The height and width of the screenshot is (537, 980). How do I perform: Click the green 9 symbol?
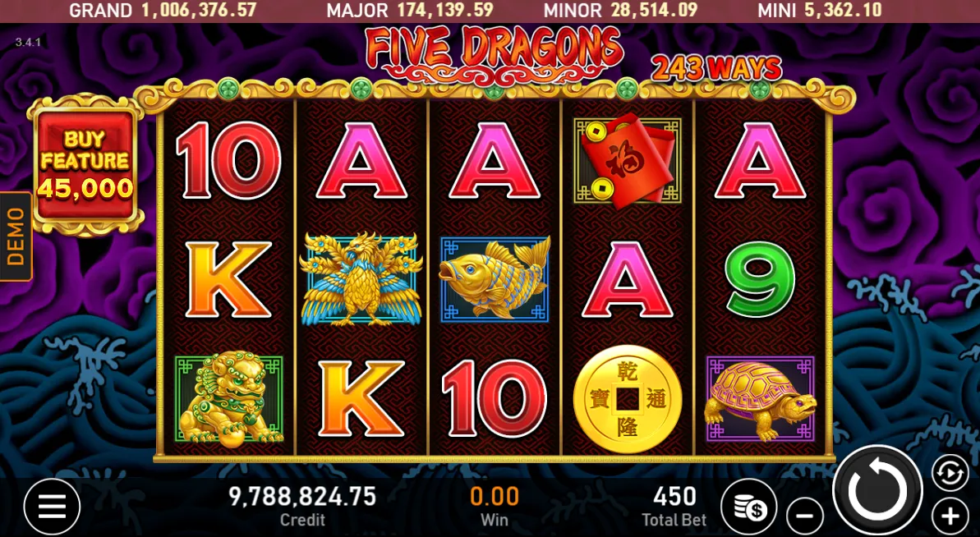760,279
